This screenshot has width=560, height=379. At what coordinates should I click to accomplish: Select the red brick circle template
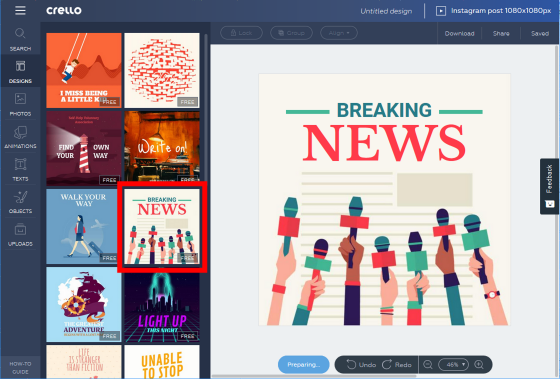click(162, 70)
